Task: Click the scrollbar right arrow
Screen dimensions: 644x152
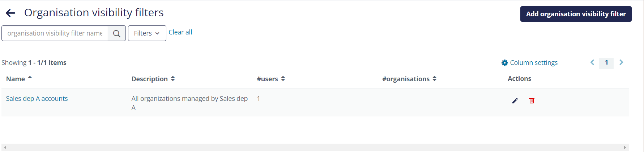Action: pos(625,147)
